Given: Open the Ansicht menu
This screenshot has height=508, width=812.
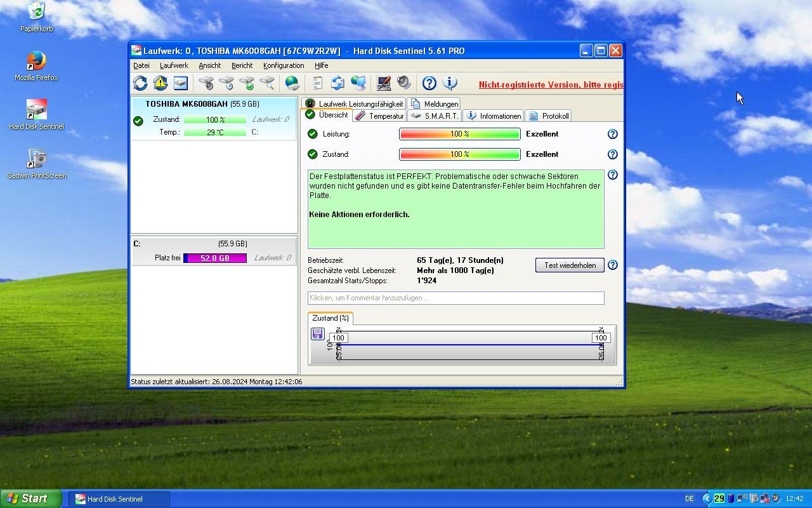Looking at the screenshot, I should [210, 65].
